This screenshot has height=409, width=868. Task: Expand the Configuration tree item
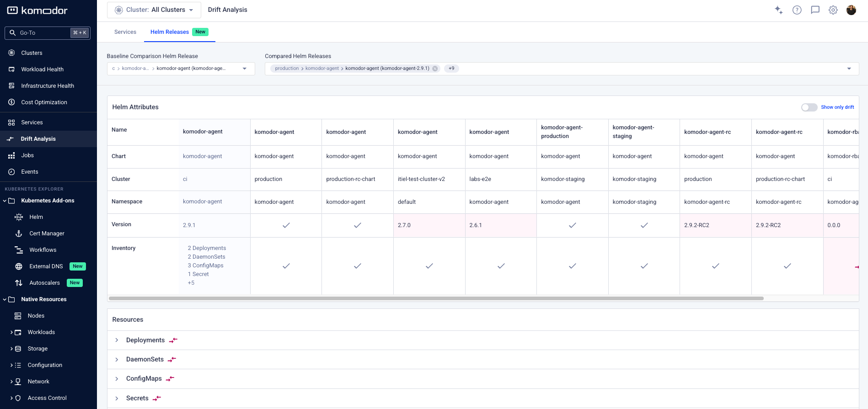11,365
